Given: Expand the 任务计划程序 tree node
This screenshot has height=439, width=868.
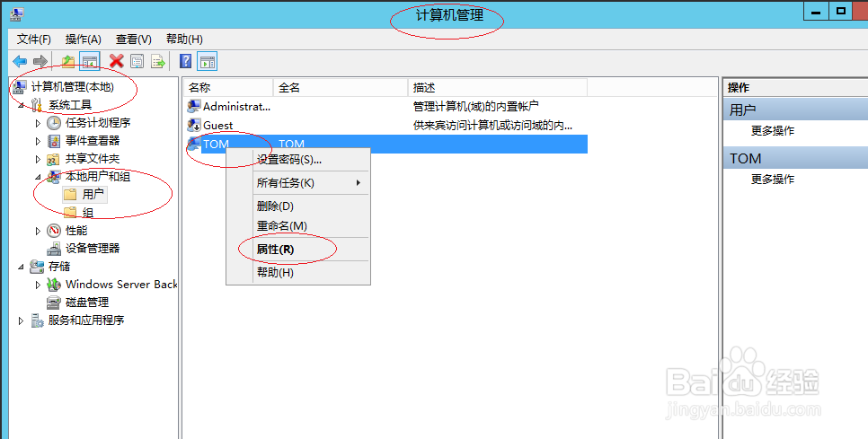Looking at the screenshot, I should pyautogui.click(x=39, y=123).
